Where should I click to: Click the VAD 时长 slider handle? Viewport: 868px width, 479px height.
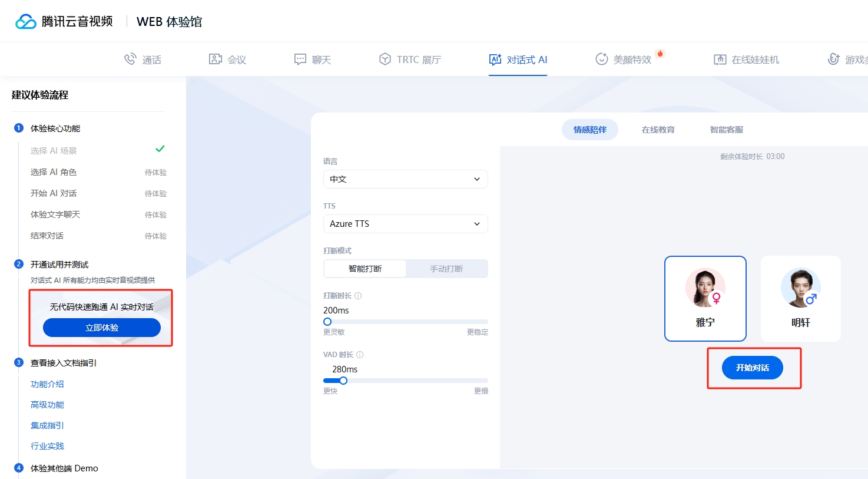(x=343, y=381)
